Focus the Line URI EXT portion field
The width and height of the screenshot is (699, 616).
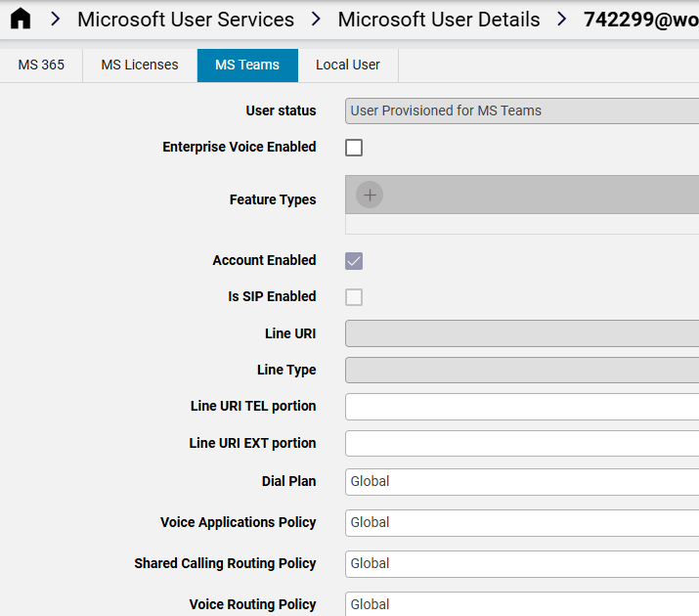[x=522, y=444]
